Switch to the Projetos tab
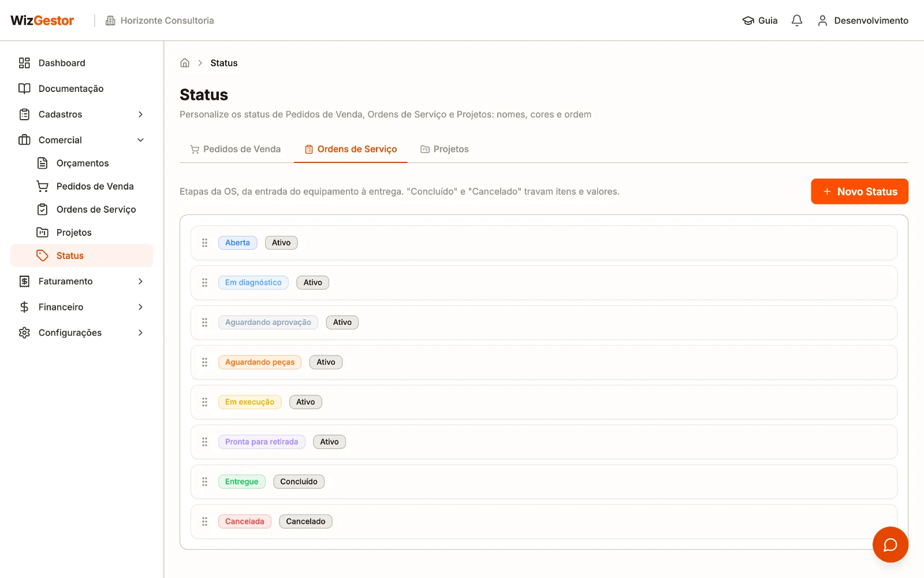Image resolution: width=924 pixels, height=578 pixels. (x=445, y=149)
